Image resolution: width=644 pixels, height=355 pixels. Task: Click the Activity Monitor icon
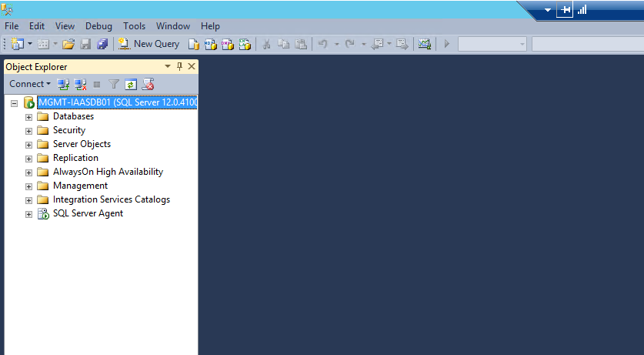click(424, 44)
